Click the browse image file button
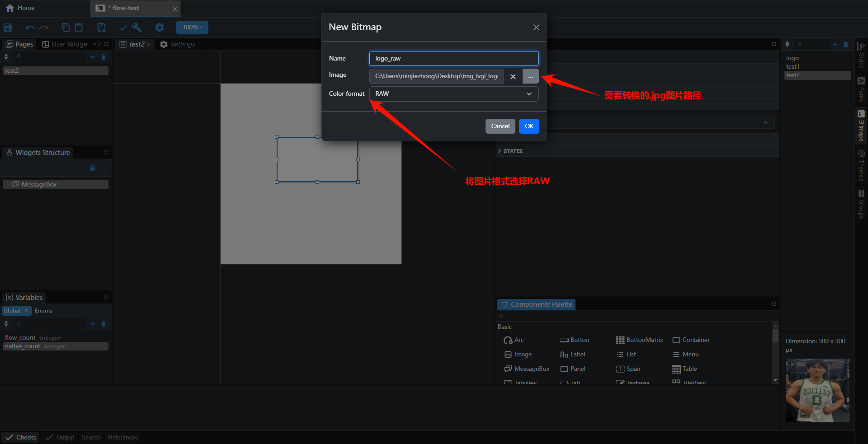The width and height of the screenshot is (868, 444). point(530,76)
